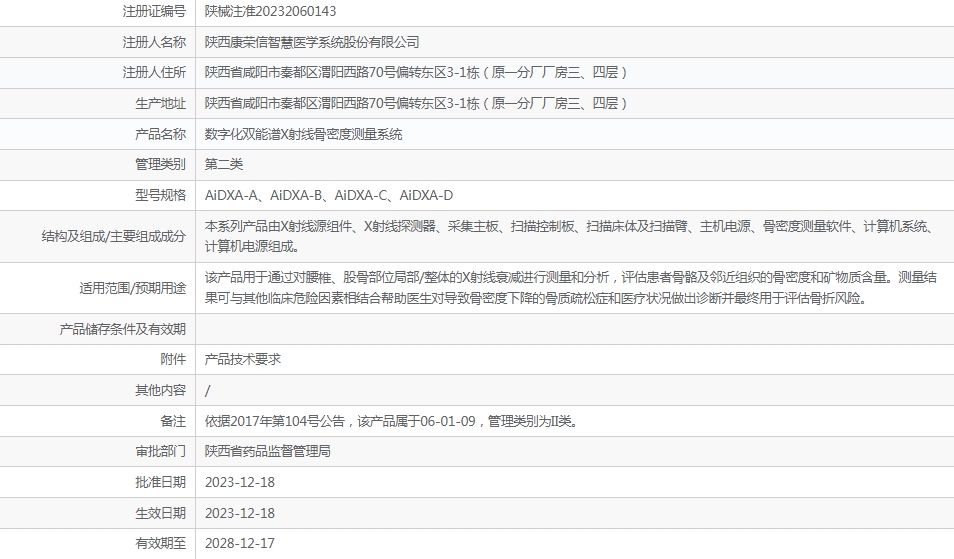Viewport: 954px width, 559px height.
Task: Click the 其他内容 label
Action: pos(160,390)
